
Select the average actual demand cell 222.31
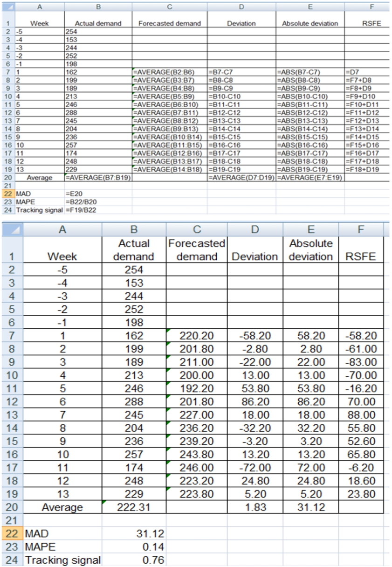coord(134,507)
